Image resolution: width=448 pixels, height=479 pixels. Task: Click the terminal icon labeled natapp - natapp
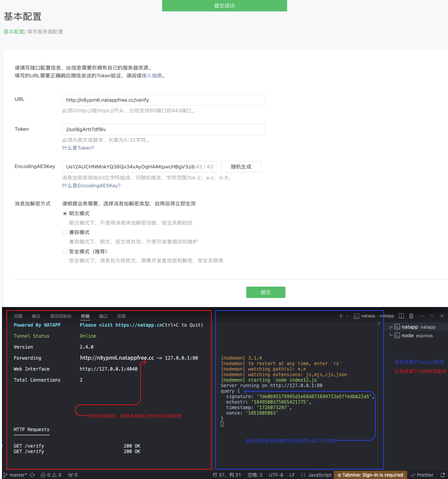click(x=357, y=316)
